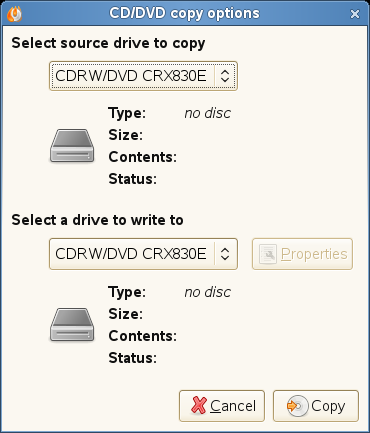Click the "Select source drive to copy" heading

pos(108,44)
